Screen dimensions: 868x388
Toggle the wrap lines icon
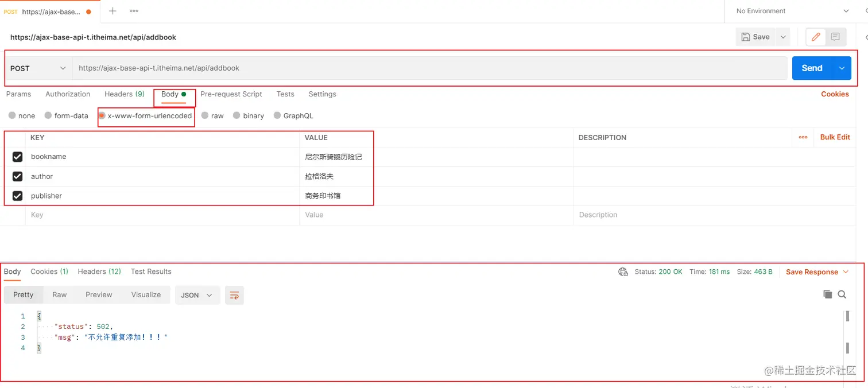[x=234, y=295]
